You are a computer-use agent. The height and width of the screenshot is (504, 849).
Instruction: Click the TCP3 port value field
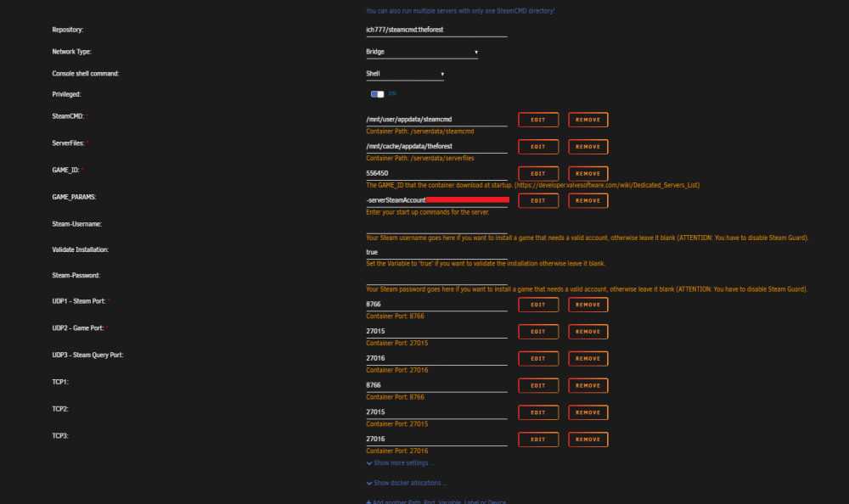(x=436, y=440)
